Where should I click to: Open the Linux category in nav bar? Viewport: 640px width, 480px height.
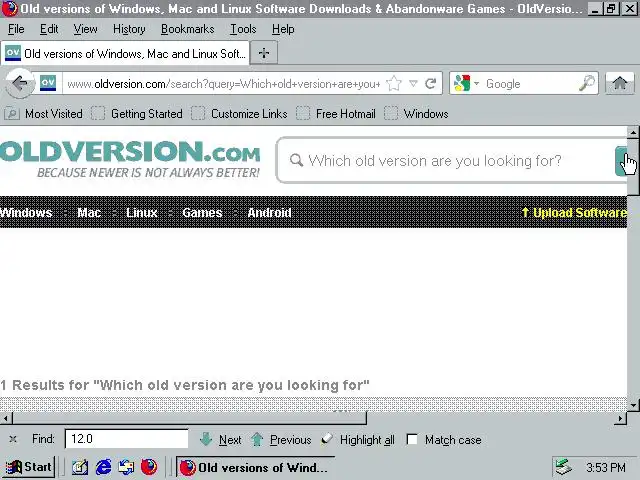click(141, 213)
